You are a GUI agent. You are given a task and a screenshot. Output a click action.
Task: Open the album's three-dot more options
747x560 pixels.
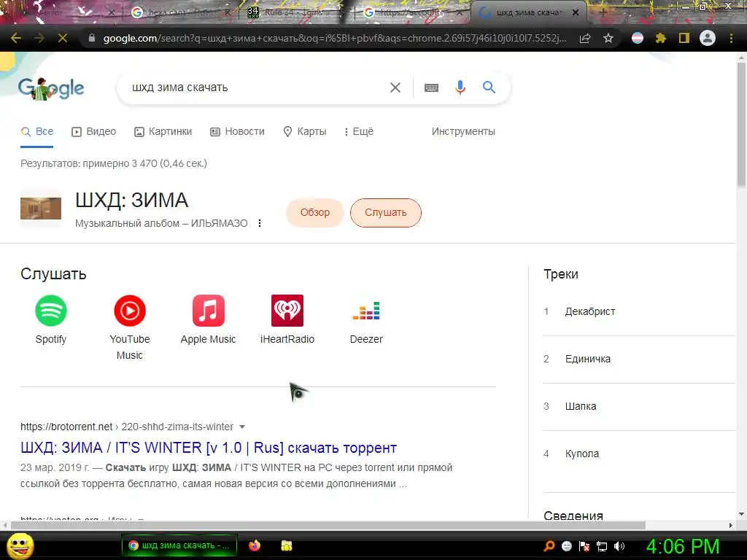coord(260,223)
